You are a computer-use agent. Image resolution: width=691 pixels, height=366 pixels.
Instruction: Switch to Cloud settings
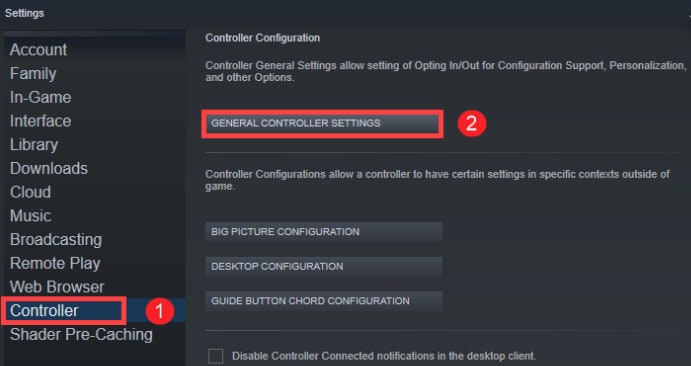30,192
